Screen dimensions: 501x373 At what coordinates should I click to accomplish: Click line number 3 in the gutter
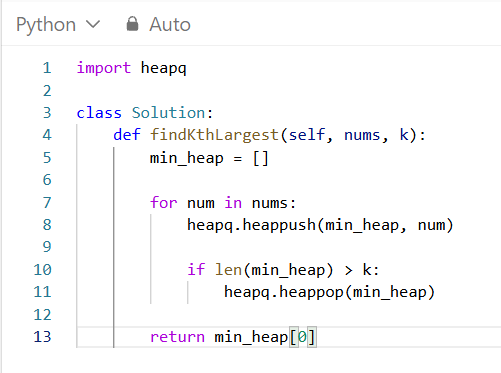(47, 113)
